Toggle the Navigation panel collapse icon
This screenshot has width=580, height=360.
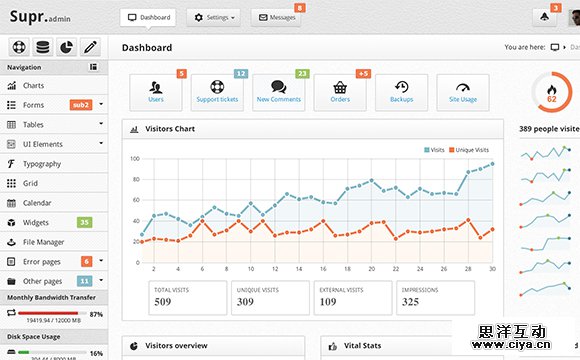click(x=93, y=67)
